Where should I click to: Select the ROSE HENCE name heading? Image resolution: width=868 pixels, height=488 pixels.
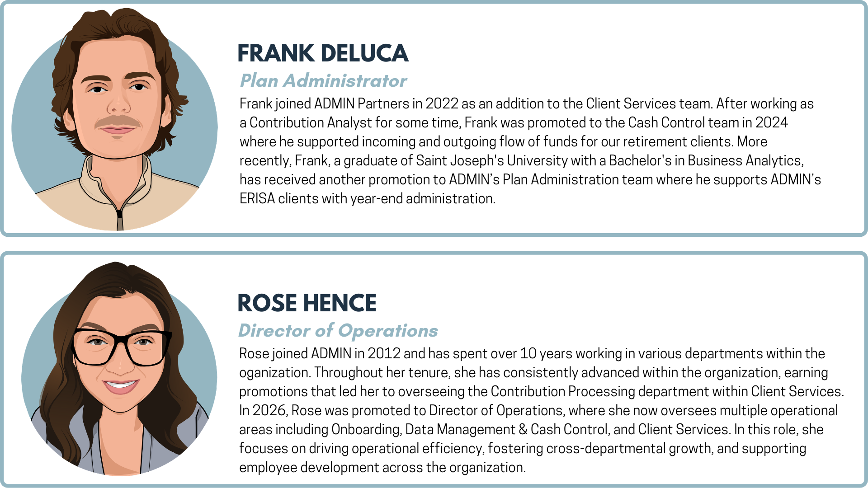pyautogui.click(x=307, y=303)
